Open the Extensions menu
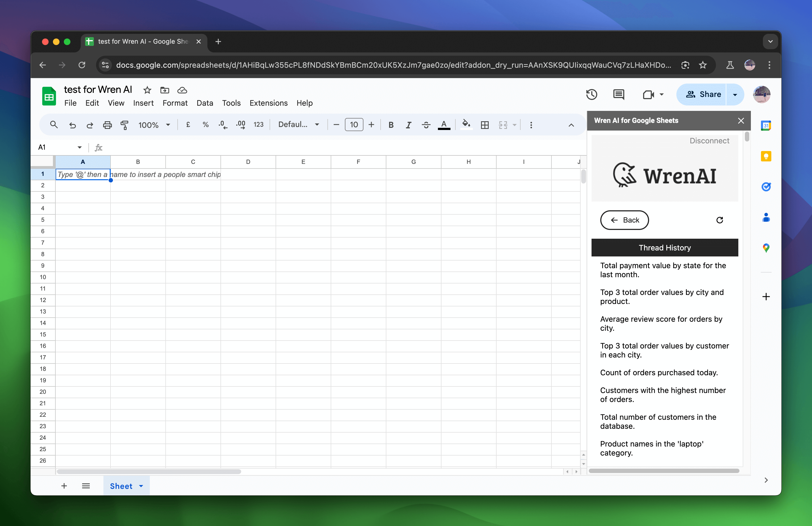Viewport: 812px width, 526px height. [x=268, y=103]
